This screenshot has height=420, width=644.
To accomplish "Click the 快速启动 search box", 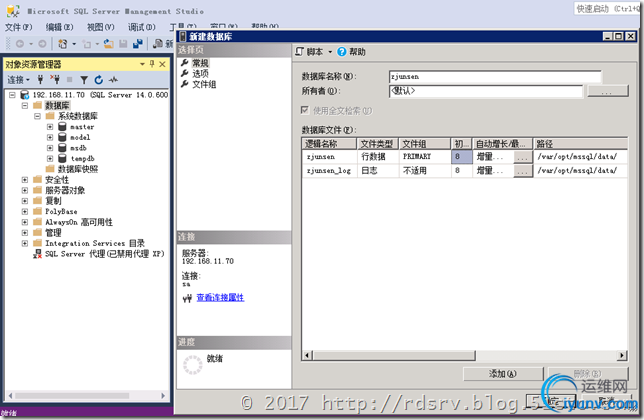I will pos(607,9).
